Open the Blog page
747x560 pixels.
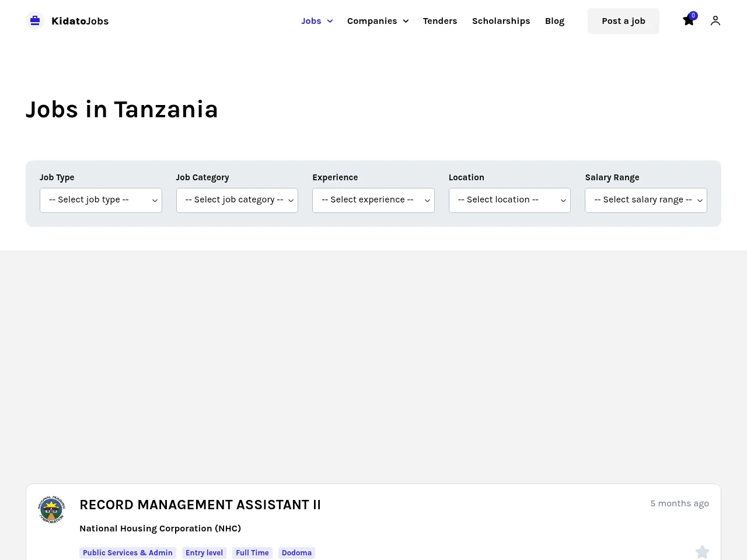(x=554, y=21)
